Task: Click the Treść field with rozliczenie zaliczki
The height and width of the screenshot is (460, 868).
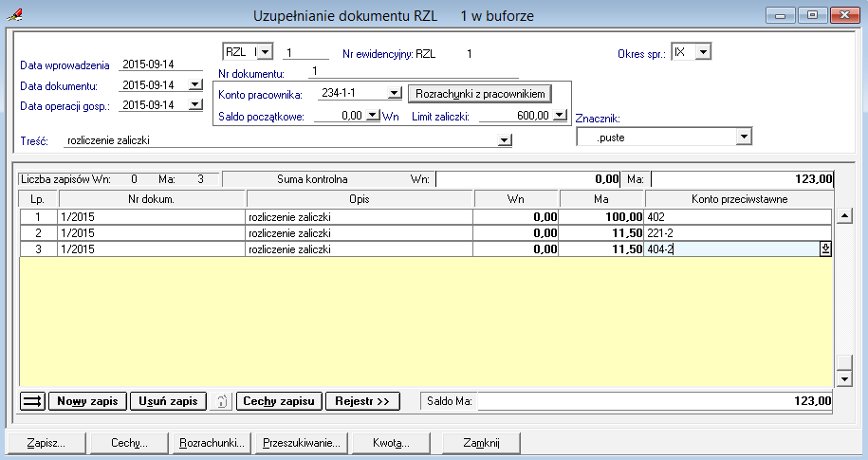Action: coord(281,140)
